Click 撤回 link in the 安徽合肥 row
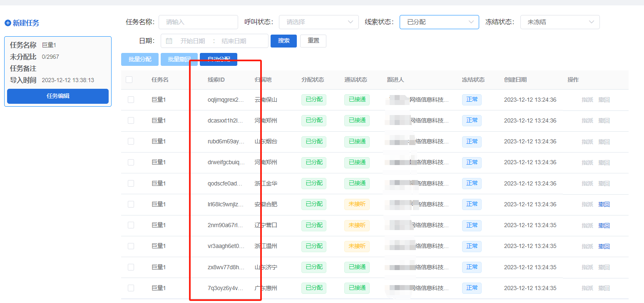This screenshot has height=303, width=644. [604, 204]
